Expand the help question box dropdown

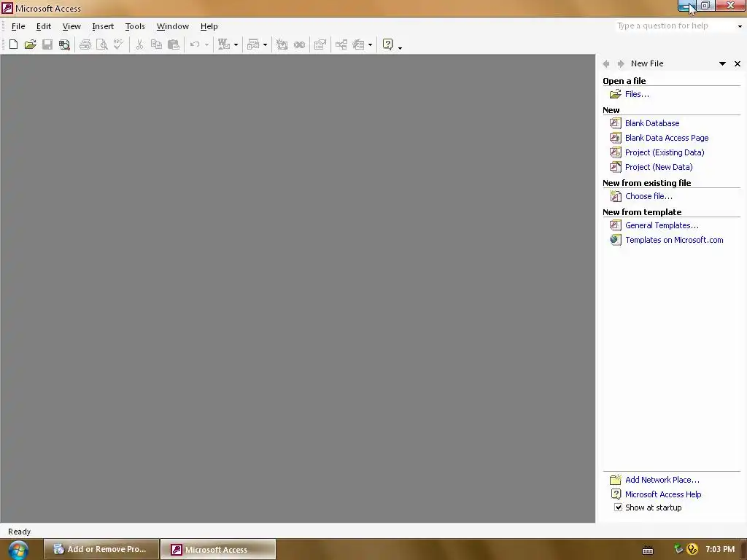tap(740, 26)
